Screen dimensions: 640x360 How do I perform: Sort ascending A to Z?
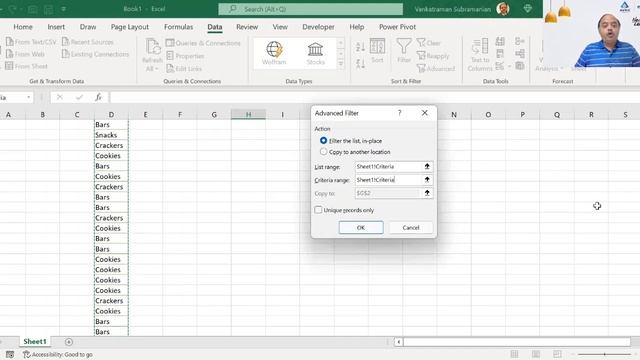tap(360, 47)
